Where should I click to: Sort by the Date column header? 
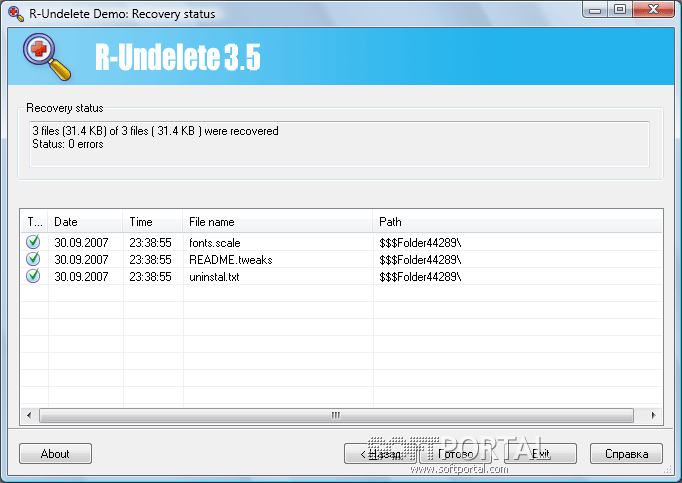(x=85, y=222)
